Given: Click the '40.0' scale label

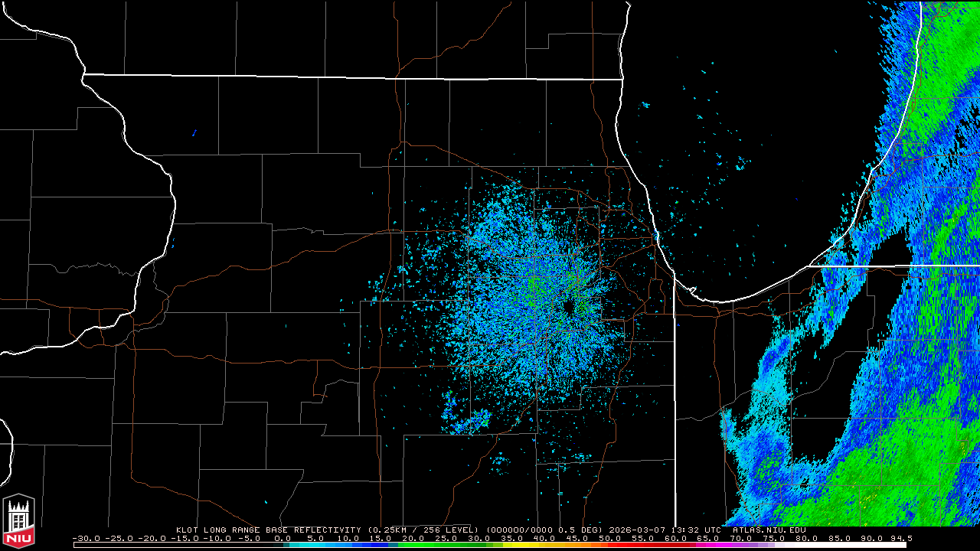Looking at the screenshot, I should coord(544,539).
